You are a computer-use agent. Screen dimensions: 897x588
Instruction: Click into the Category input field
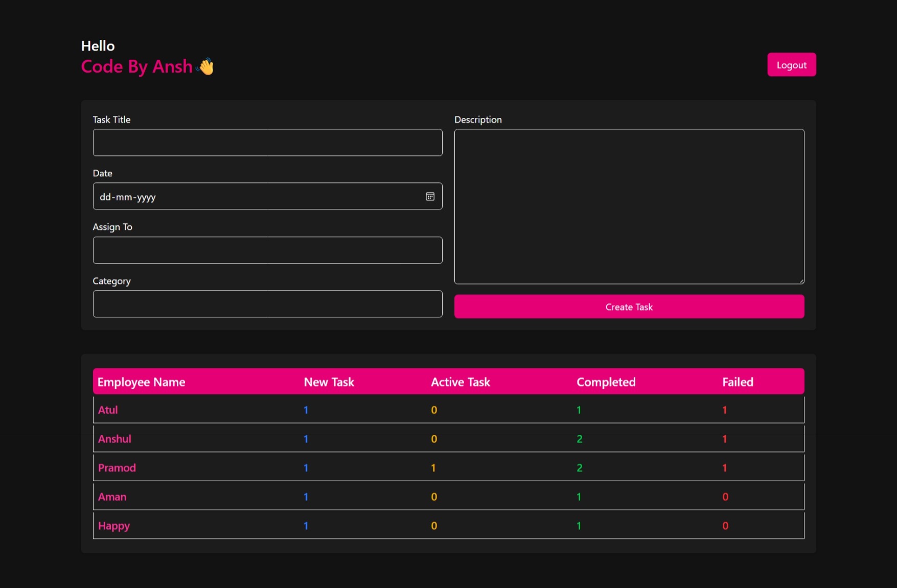point(267,304)
